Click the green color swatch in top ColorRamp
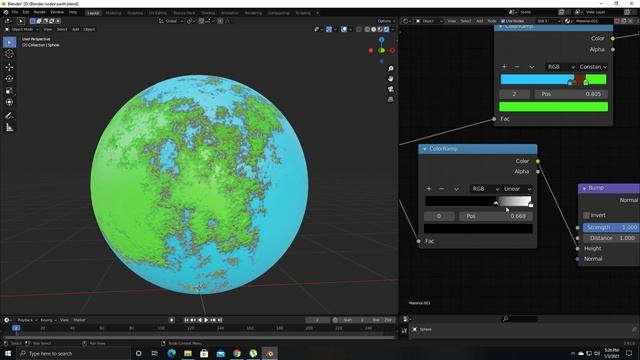This screenshot has height=360, width=640. (x=553, y=107)
